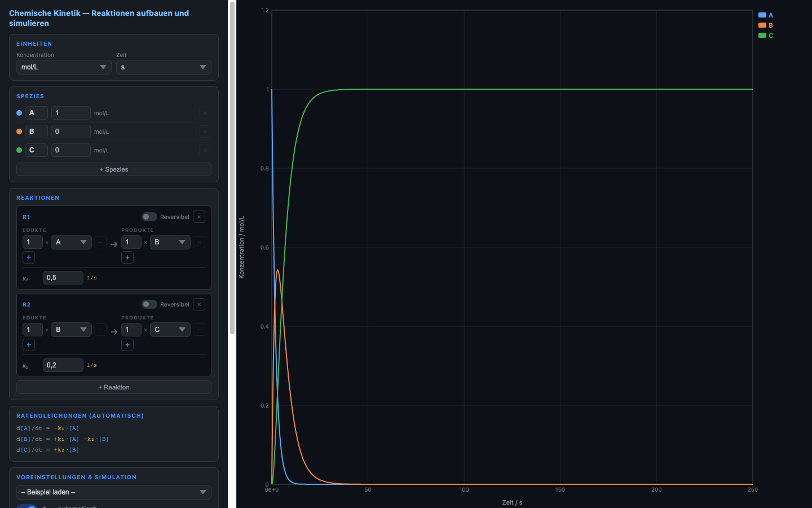Image resolution: width=812 pixels, height=508 pixels.
Task: Click the d[B]/dt rate equation text
Action: 63,439
